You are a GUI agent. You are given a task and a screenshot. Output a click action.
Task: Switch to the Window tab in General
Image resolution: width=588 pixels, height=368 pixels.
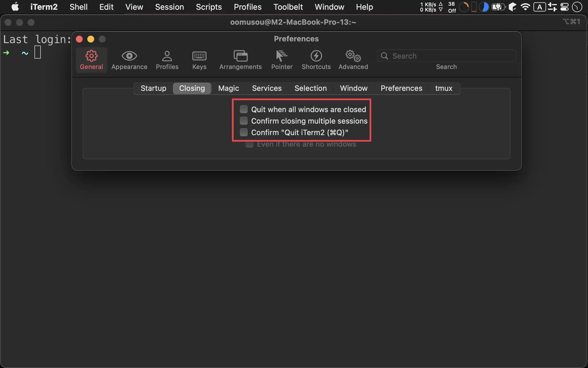pyautogui.click(x=354, y=88)
